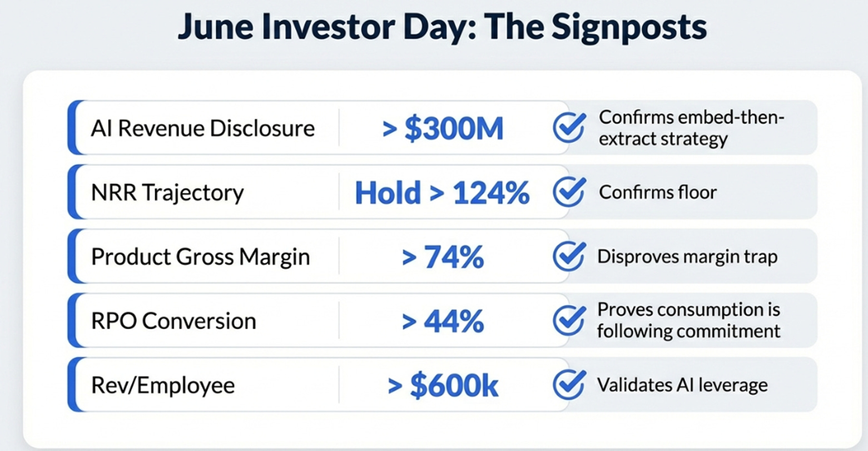
Task: Click the > $600k value
Action: pyautogui.click(x=443, y=385)
